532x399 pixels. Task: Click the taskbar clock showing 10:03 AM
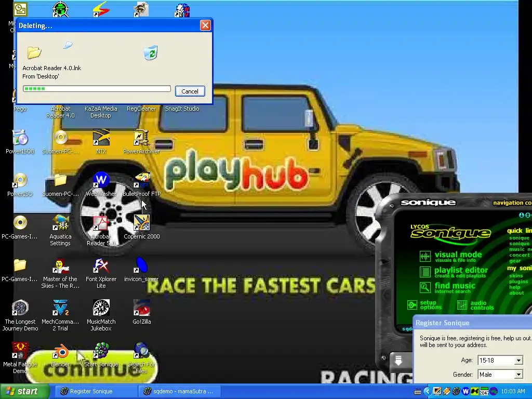(513, 391)
